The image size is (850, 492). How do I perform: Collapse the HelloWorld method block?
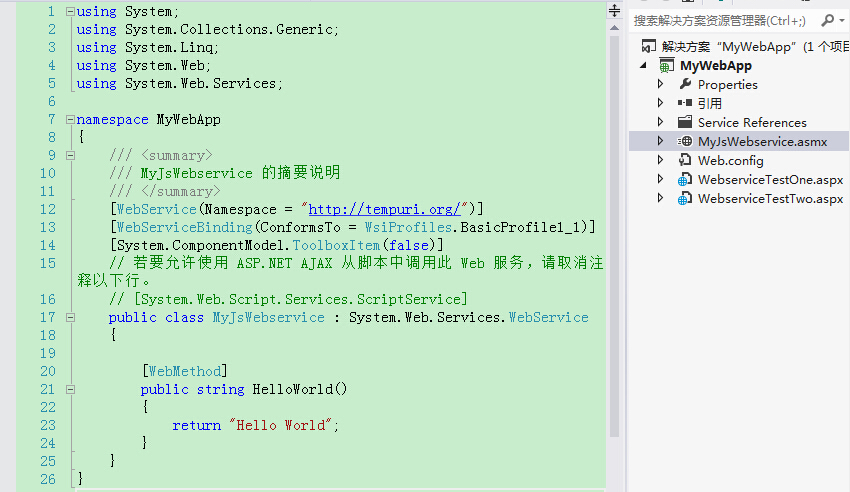70,390
